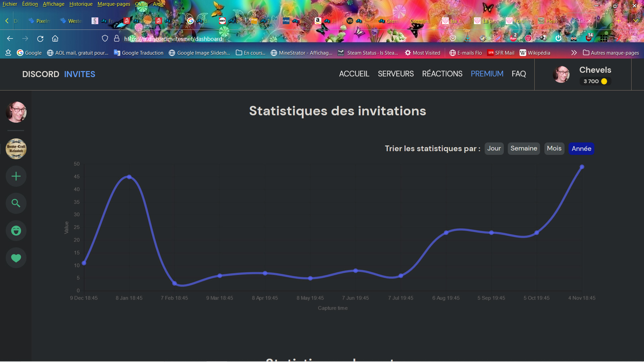
Task: Select the Heavy-Craft Reloaded server icon
Action: click(16, 149)
